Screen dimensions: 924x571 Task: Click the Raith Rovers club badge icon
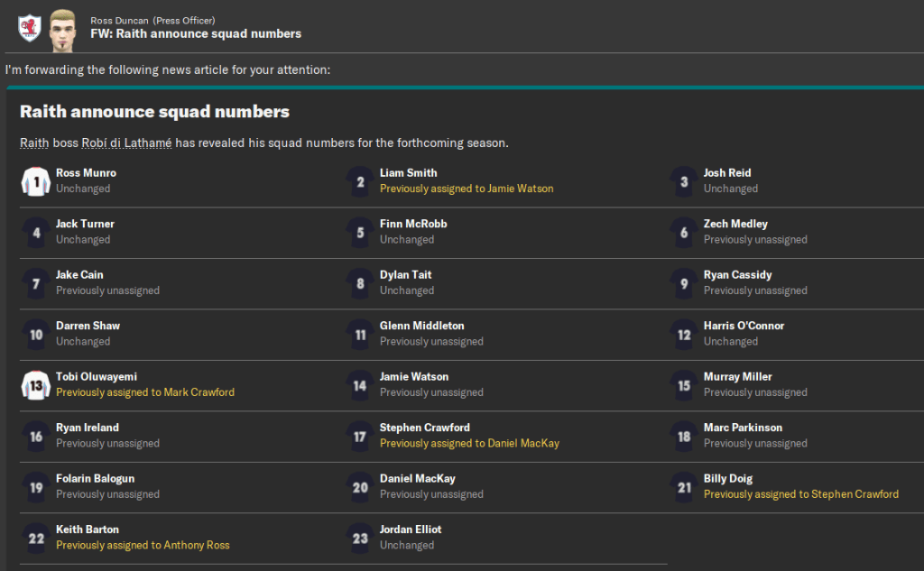[x=29, y=27]
